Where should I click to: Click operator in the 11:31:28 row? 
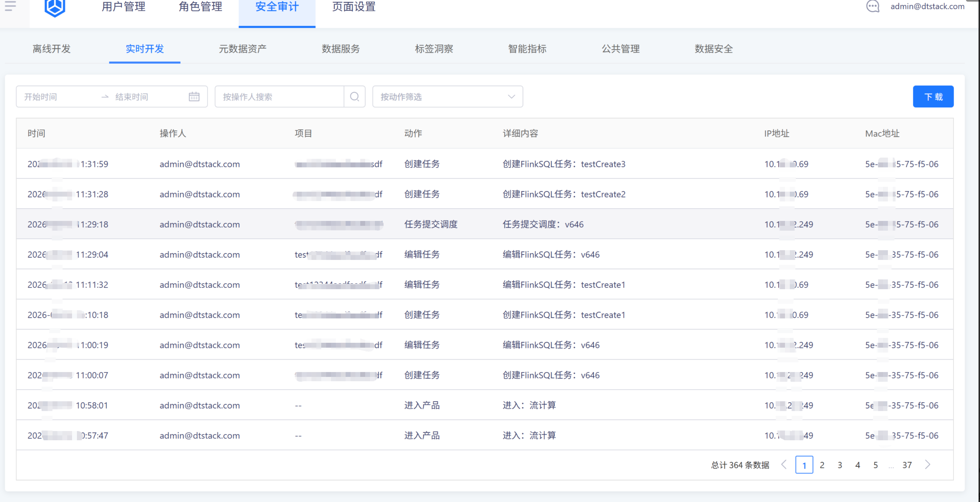pyautogui.click(x=200, y=194)
